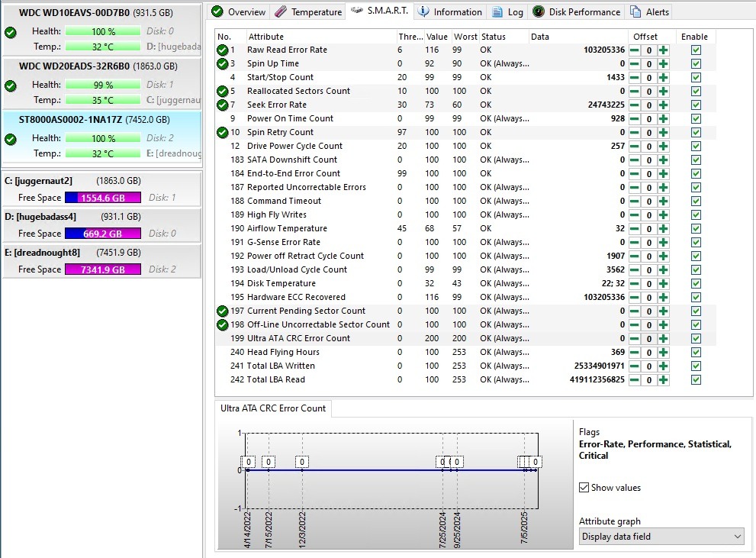Click green check icon of Current Pending Sector Count

pyautogui.click(x=222, y=311)
